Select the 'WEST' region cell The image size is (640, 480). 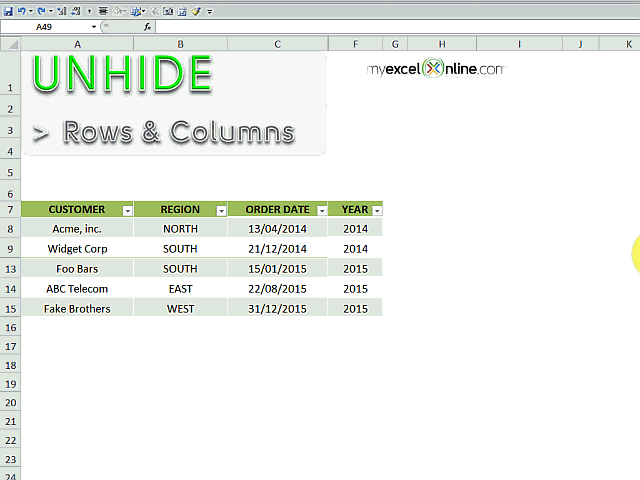[180, 309]
